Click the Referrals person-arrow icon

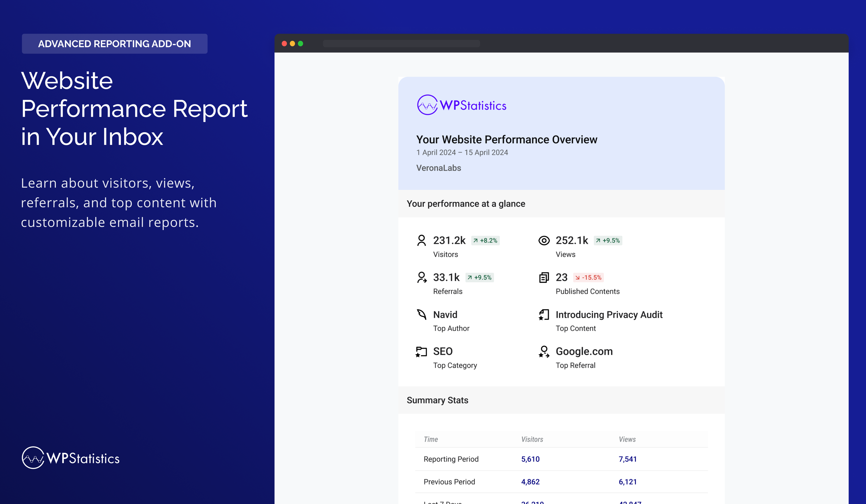point(422,277)
